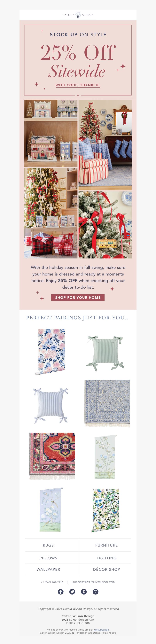Screen dimensions: 156x644
Task: Open the Twitter social icon
Action: pyautogui.click(x=72, y=592)
